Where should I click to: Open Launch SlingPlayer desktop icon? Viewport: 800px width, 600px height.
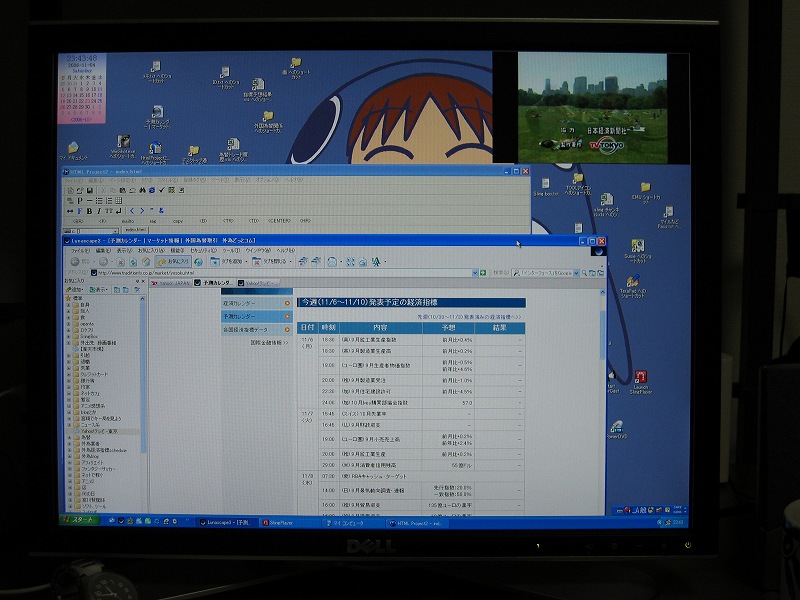640,383
